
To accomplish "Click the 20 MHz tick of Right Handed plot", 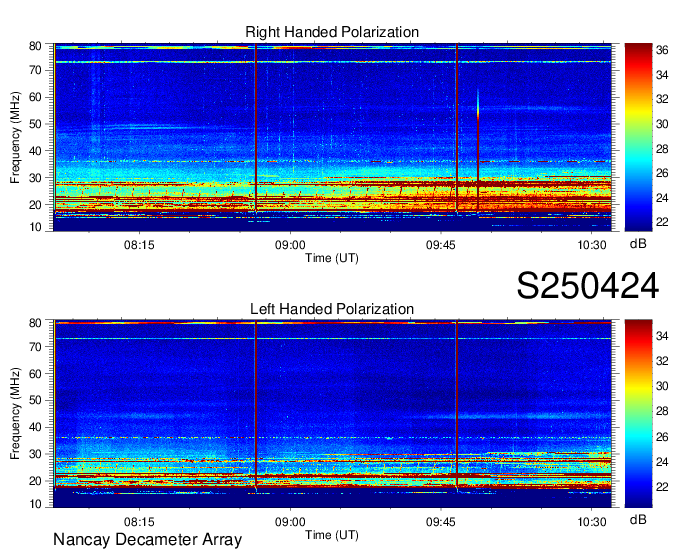I will coord(36,205).
